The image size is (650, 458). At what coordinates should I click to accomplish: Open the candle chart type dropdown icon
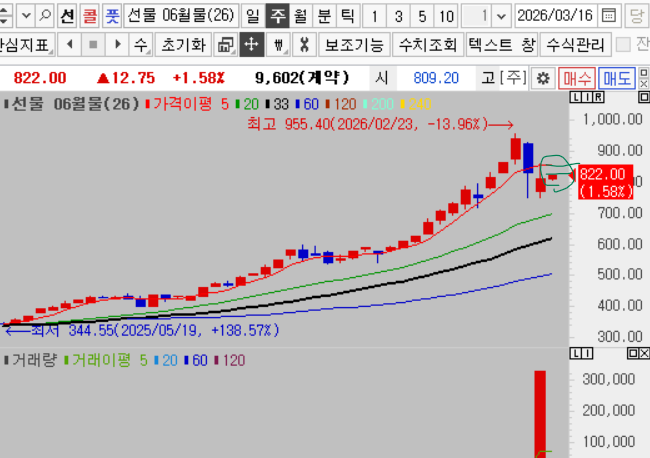279,44
